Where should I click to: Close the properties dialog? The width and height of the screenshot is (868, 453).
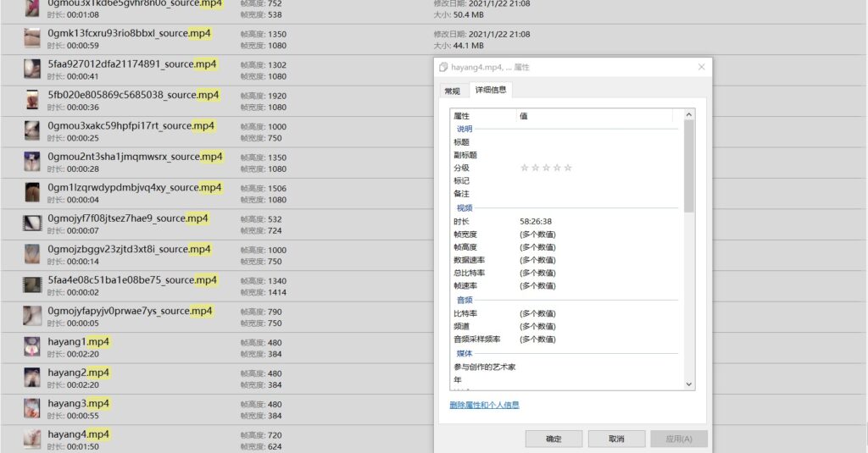pos(701,67)
